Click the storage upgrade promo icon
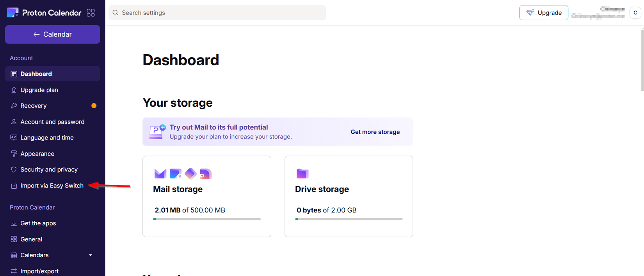Viewport: 644px width, 276px height. coord(158,132)
